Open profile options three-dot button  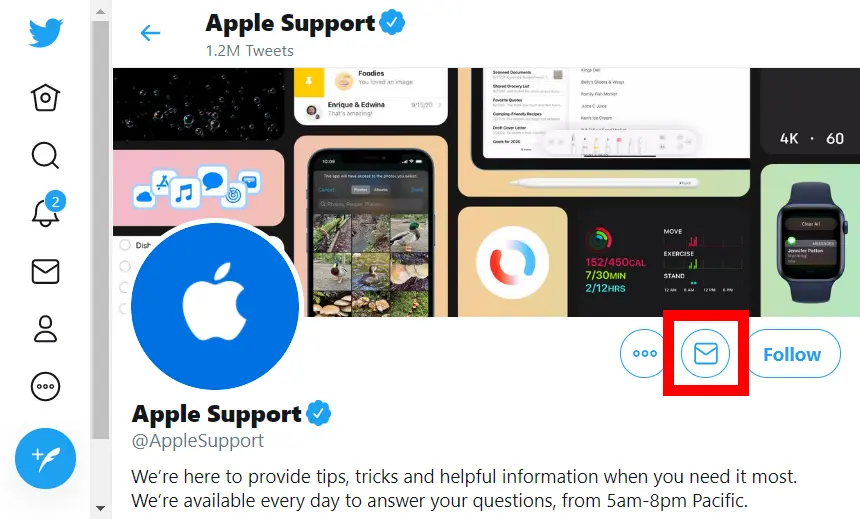(644, 353)
